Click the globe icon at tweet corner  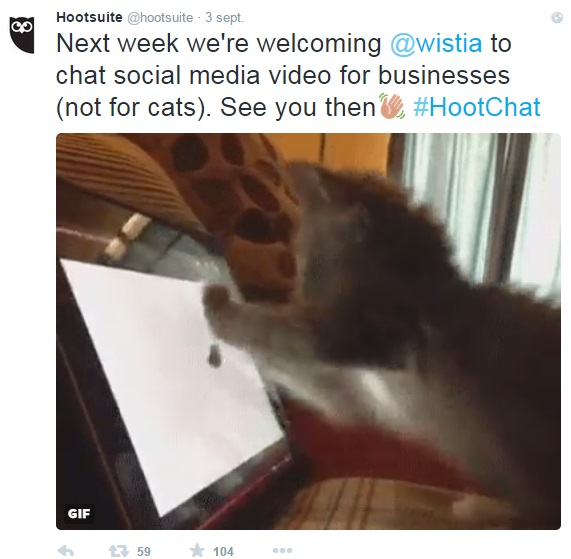557,17
